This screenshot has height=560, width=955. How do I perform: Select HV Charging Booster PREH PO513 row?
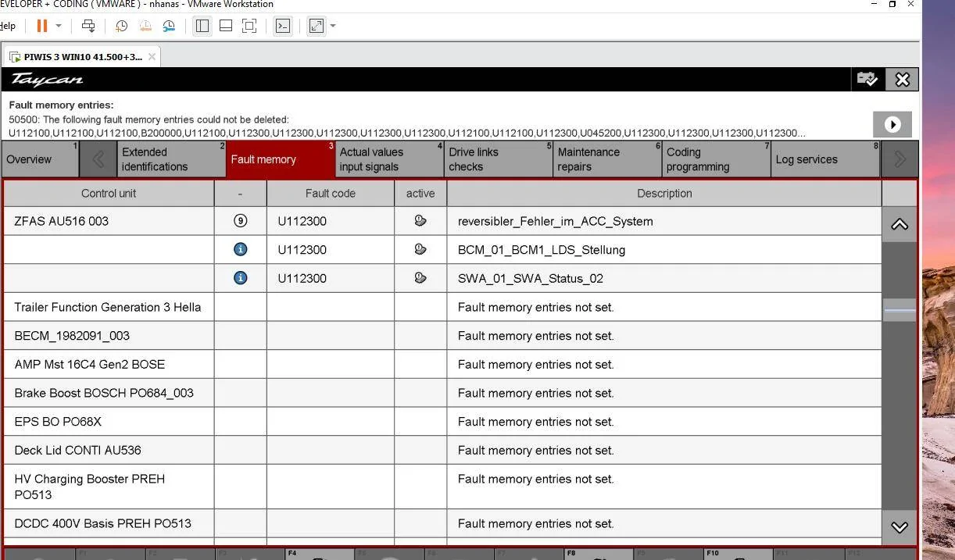tap(442, 487)
